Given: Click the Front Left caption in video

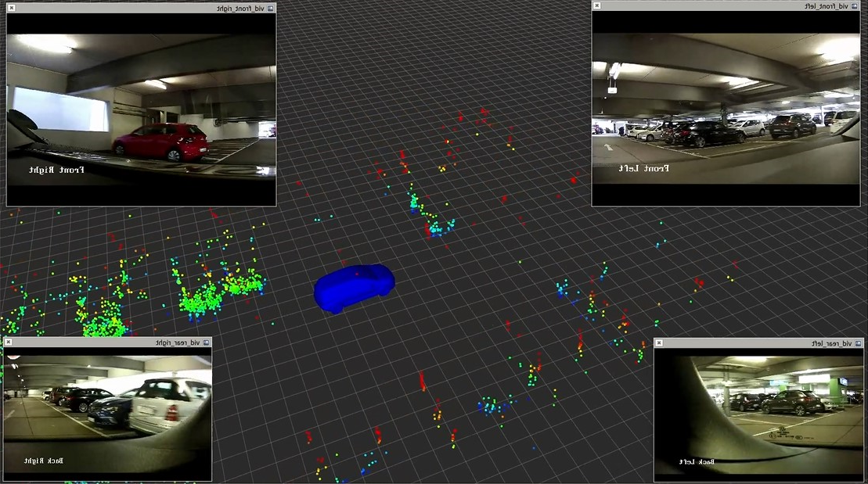Looking at the screenshot, I should click(644, 167).
